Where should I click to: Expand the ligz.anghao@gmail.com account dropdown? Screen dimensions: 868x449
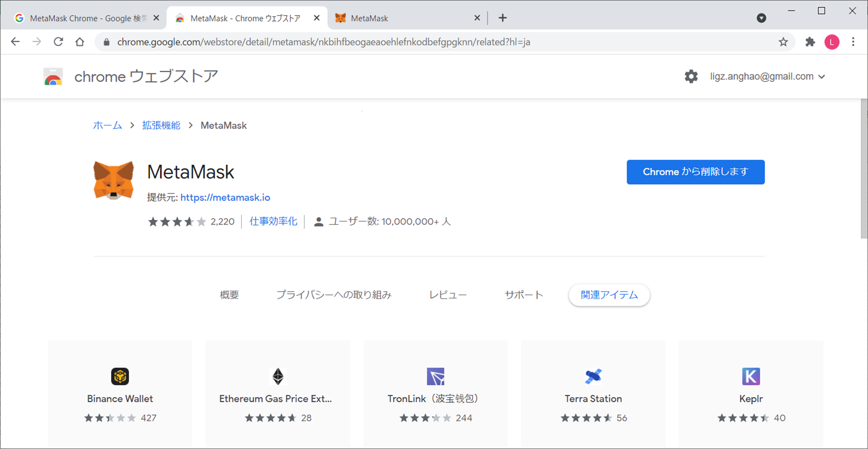tap(821, 77)
